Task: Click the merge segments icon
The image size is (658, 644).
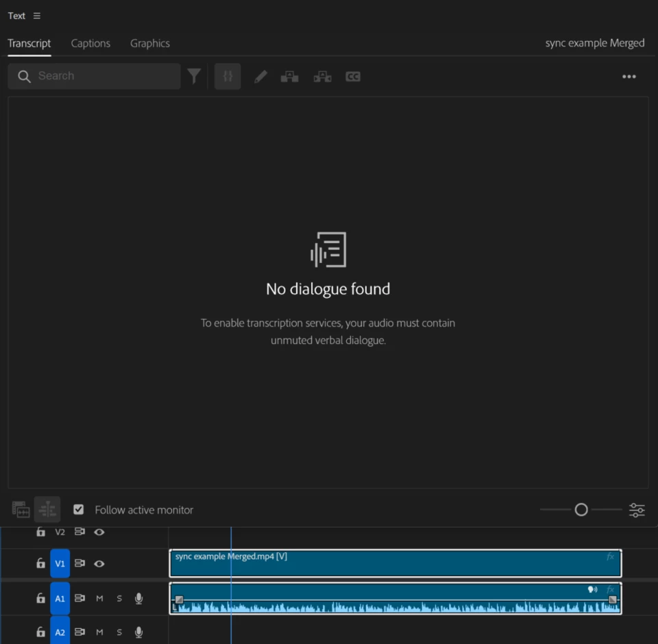Action: [x=289, y=77]
